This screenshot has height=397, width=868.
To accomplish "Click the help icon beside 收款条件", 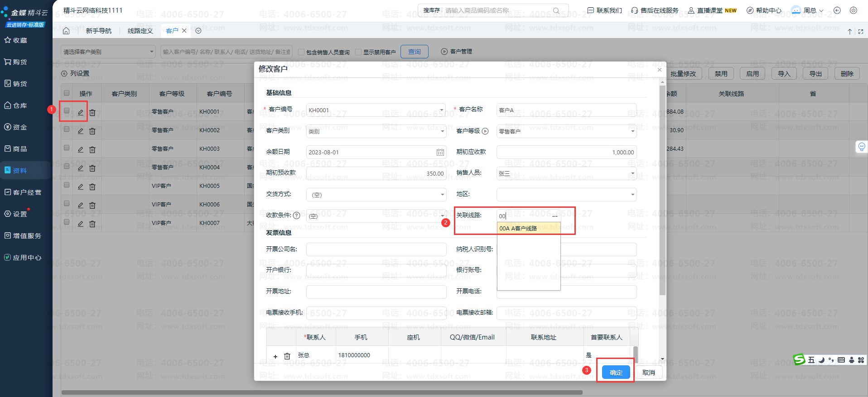I will click(297, 215).
